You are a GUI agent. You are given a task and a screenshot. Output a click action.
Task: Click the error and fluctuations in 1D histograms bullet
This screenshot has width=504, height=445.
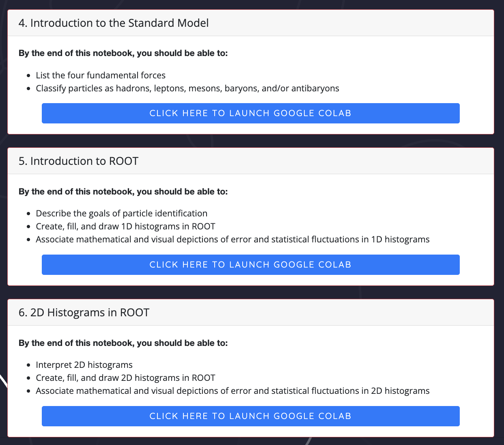point(233,240)
